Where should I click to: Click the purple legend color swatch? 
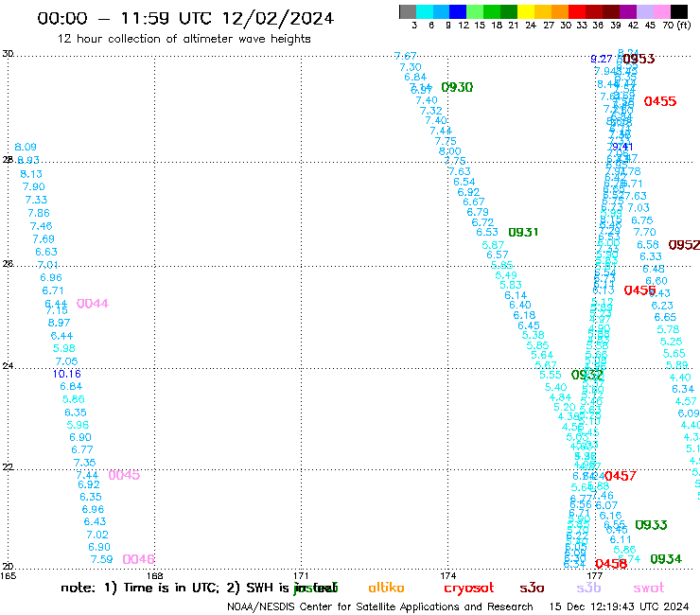pos(628,11)
